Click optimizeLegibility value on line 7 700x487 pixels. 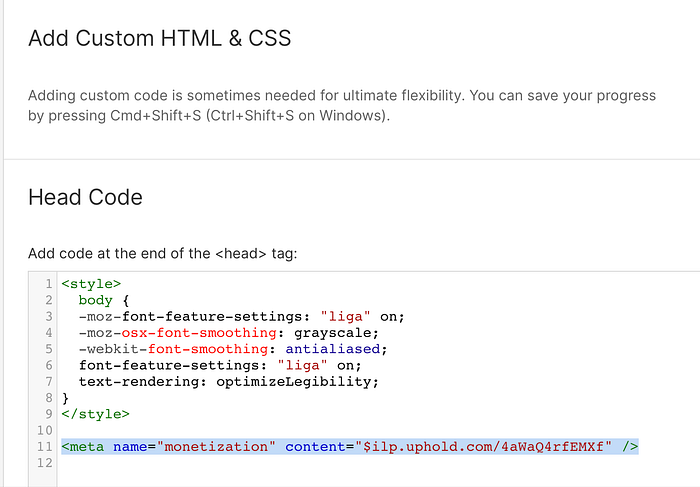(x=294, y=382)
